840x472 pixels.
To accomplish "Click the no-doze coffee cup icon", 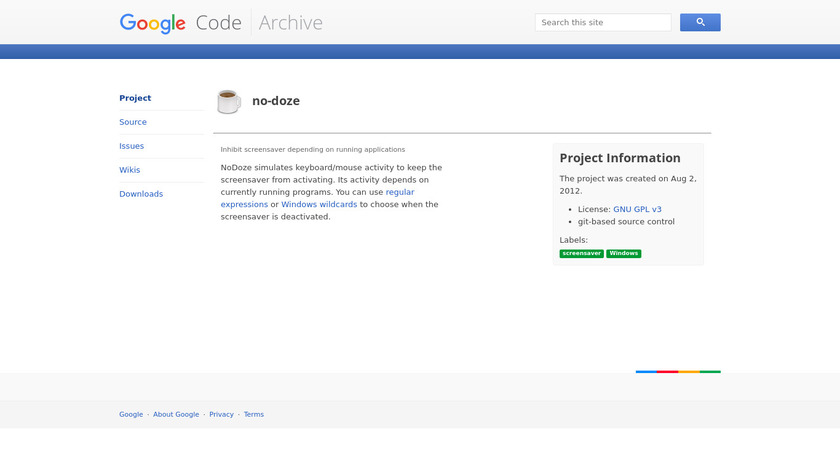I will tap(229, 101).
